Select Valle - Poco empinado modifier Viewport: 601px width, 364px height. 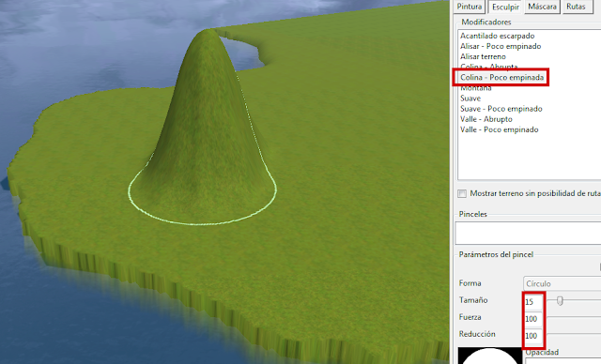click(499, 129)
